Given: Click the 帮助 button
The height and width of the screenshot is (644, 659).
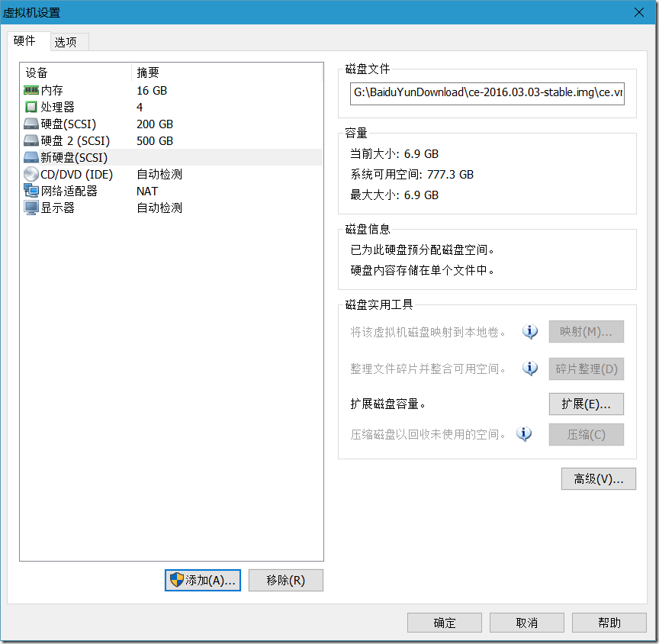Looking at the screenshot, I should [x=609, y=623].
